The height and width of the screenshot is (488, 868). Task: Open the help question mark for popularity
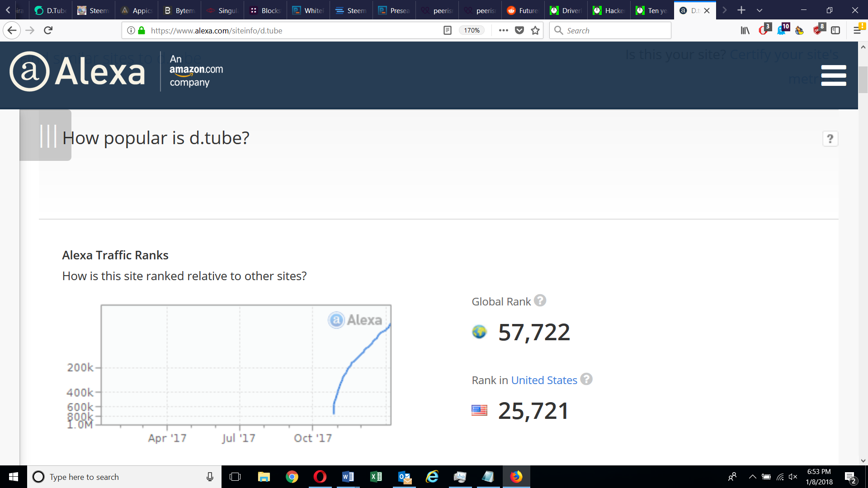click(x=830, y=139)
